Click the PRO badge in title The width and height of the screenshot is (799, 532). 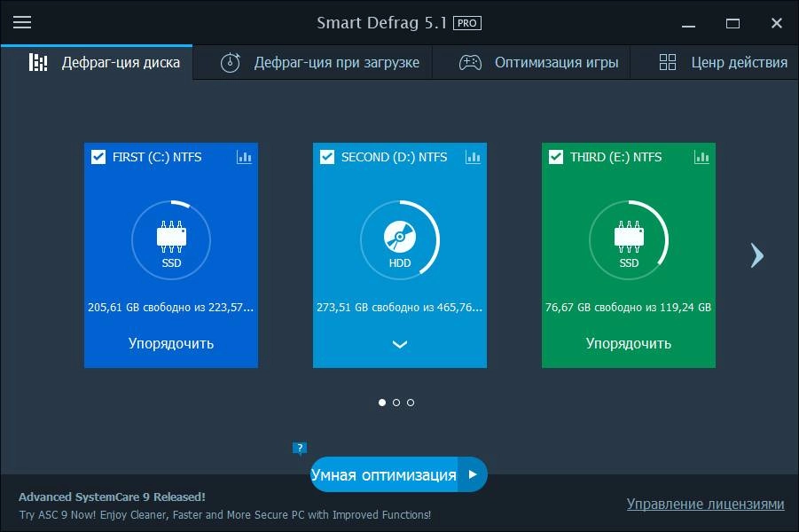point(466,23)
